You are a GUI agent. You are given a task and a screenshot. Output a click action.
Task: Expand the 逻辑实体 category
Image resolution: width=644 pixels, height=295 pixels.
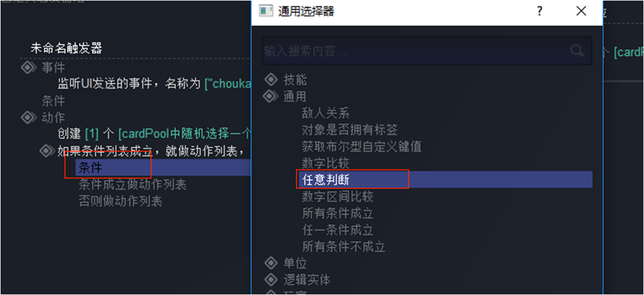click(270, 280)
